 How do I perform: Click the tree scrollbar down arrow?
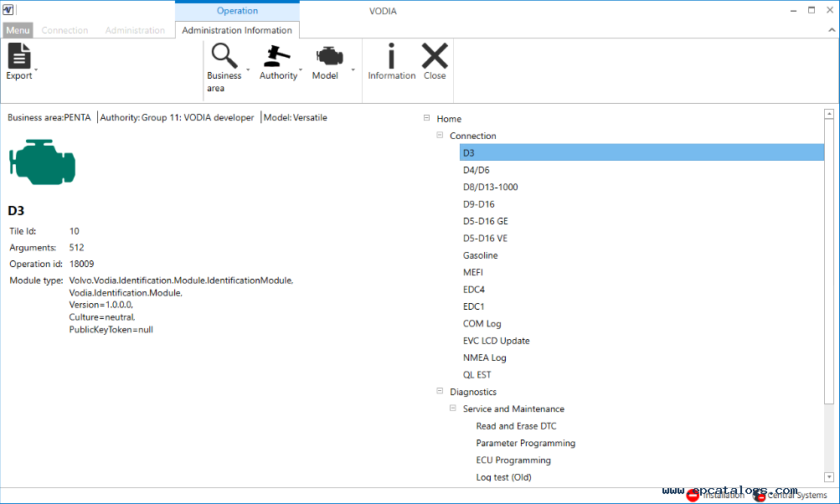click(829, 476)
